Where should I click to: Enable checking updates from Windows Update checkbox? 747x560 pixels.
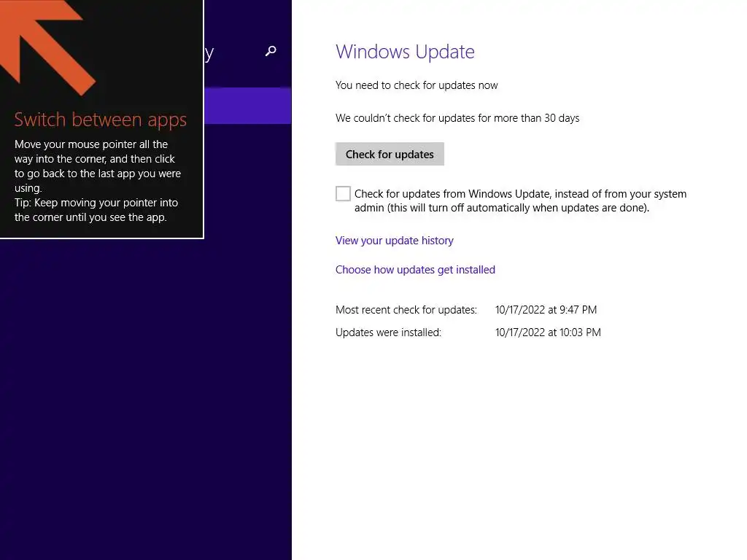click(x=343, y=193)
